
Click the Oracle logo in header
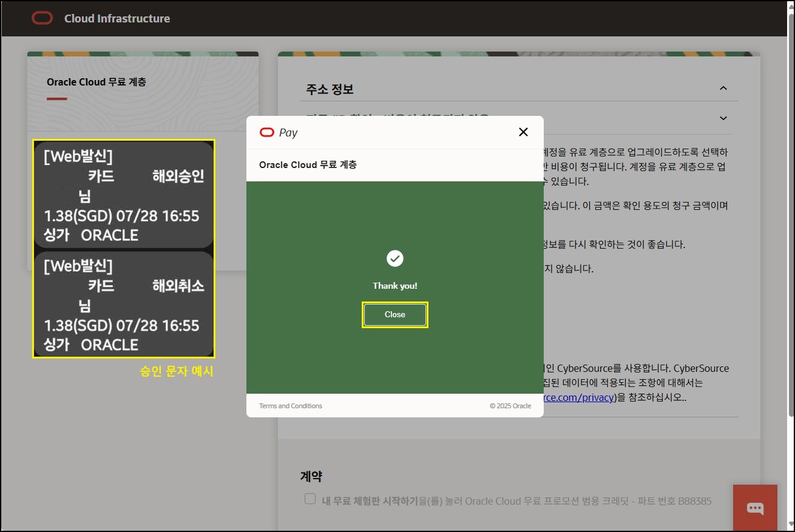tap(42, 18)
